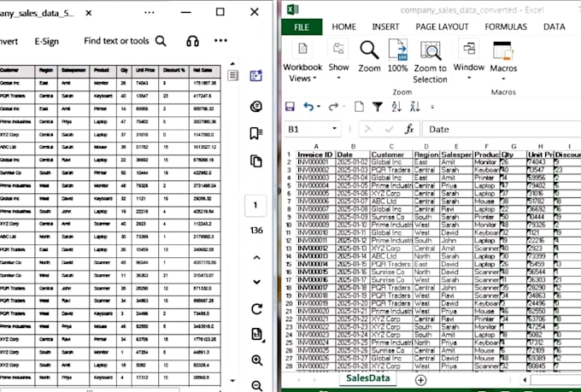This screenshot has height=392, width=581.
Task: Click the horizontal scroll left arrow in Excel
Action: click(525, 380)
